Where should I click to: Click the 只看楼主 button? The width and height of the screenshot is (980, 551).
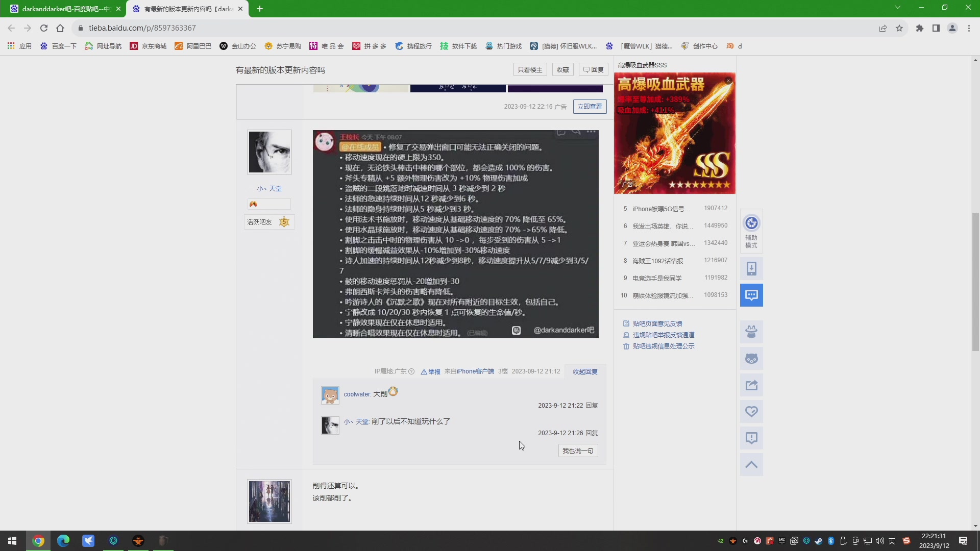click(530, 70)
